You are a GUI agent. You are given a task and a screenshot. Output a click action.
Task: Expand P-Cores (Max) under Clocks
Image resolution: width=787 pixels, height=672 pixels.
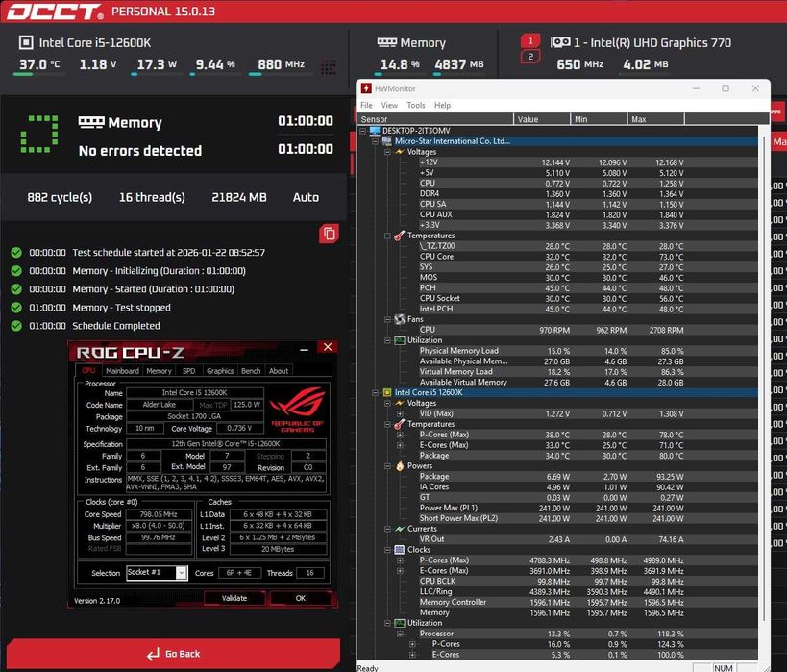[400, 560]
